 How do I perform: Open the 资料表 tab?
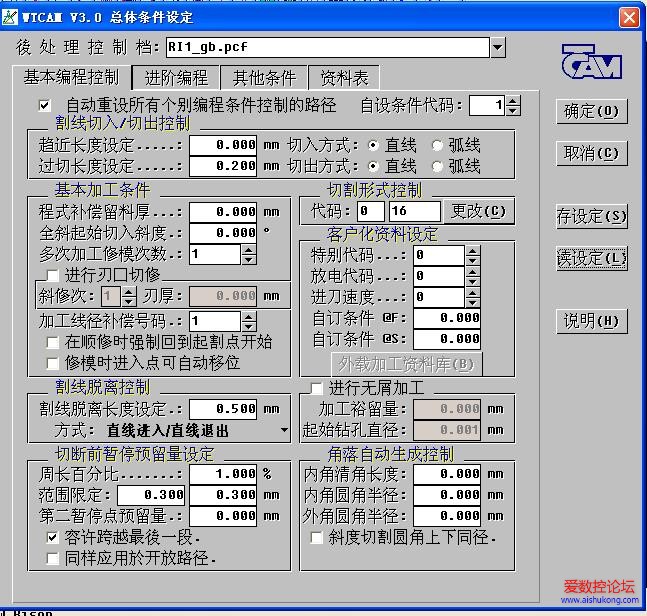pyautogui.click(x=344, y=78)
